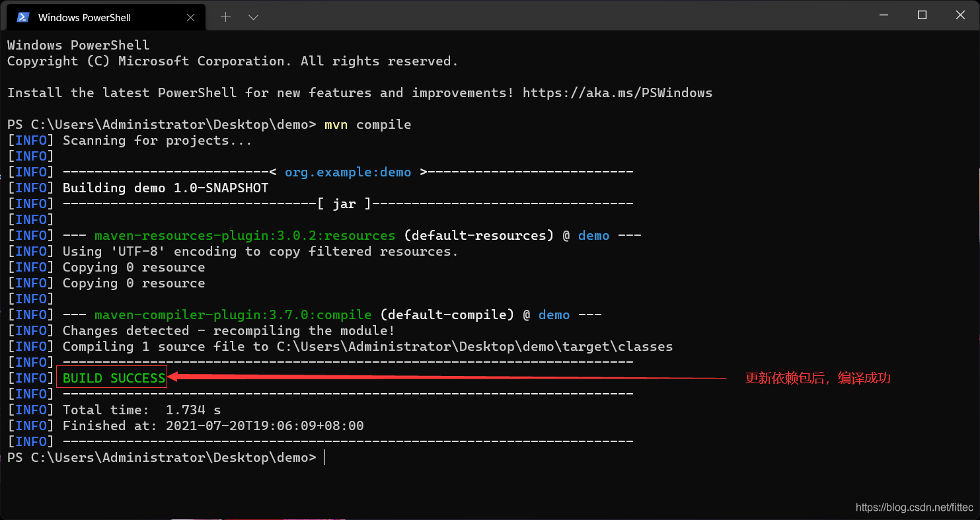
Task: Maximize the terminal window
Action: click(x=923, y=15)
